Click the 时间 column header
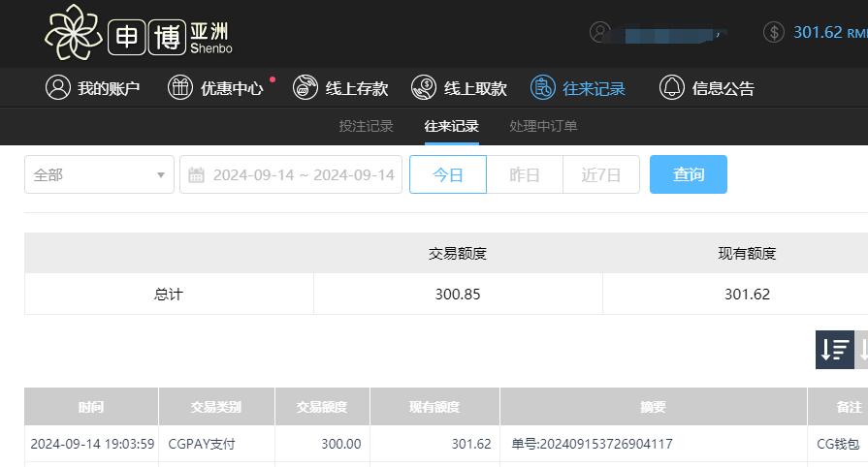The image size is (868, 467). click(x=91, y=407)
